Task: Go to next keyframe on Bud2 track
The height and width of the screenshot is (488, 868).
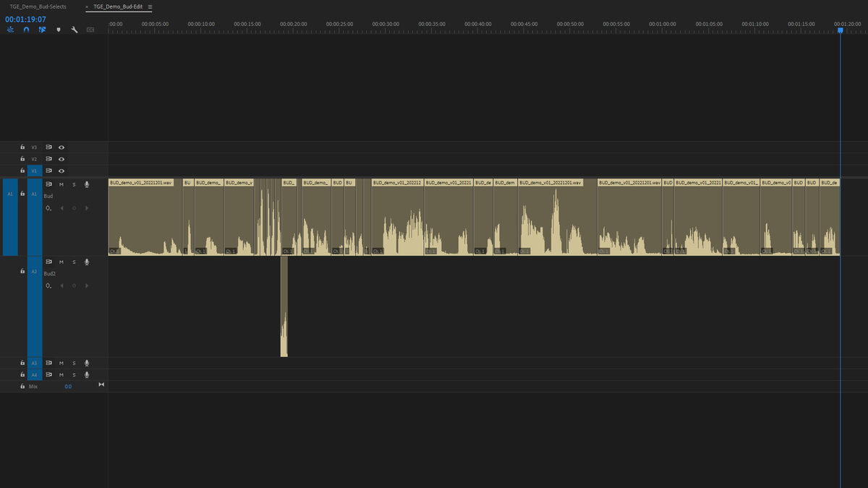Action: [x=87, y=286]
